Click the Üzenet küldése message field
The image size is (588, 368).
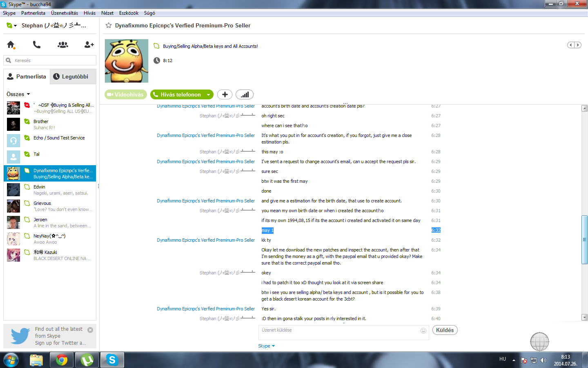[339, 332]
